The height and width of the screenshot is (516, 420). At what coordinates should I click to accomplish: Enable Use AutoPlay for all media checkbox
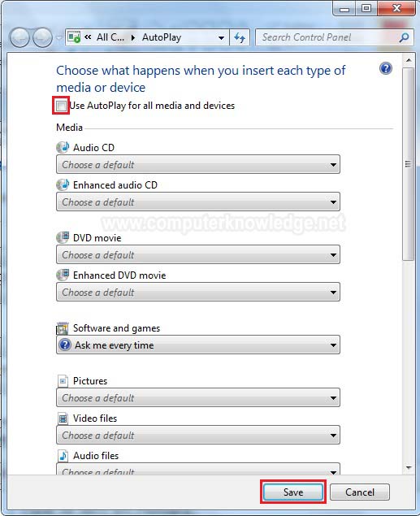pos(61,106)
